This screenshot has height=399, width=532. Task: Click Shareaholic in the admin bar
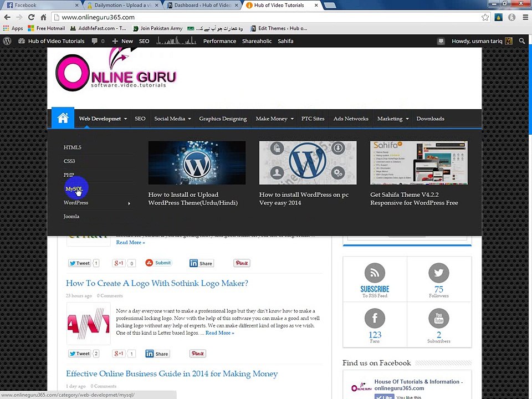[x=257, y=41]
